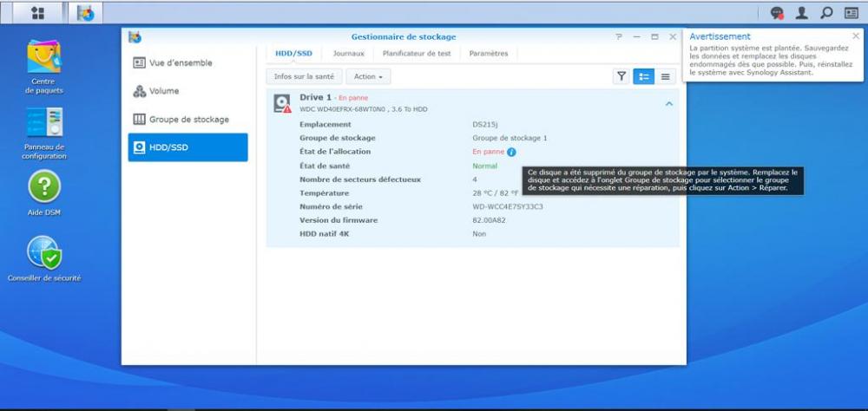Open the drive filter button
The height and width of the screenshot is (411, 868).
[x=621, y=76]
